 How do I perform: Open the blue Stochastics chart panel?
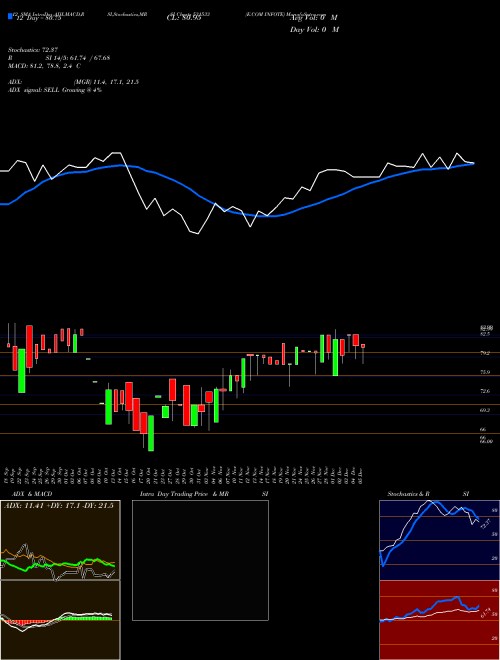(x=439, y=540)
